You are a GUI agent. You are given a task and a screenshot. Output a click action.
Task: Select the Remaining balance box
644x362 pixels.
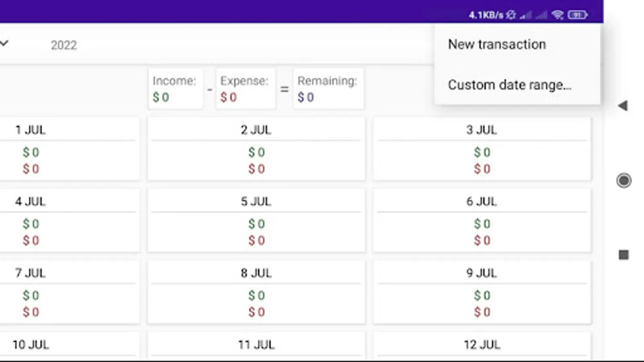(328, 88)
